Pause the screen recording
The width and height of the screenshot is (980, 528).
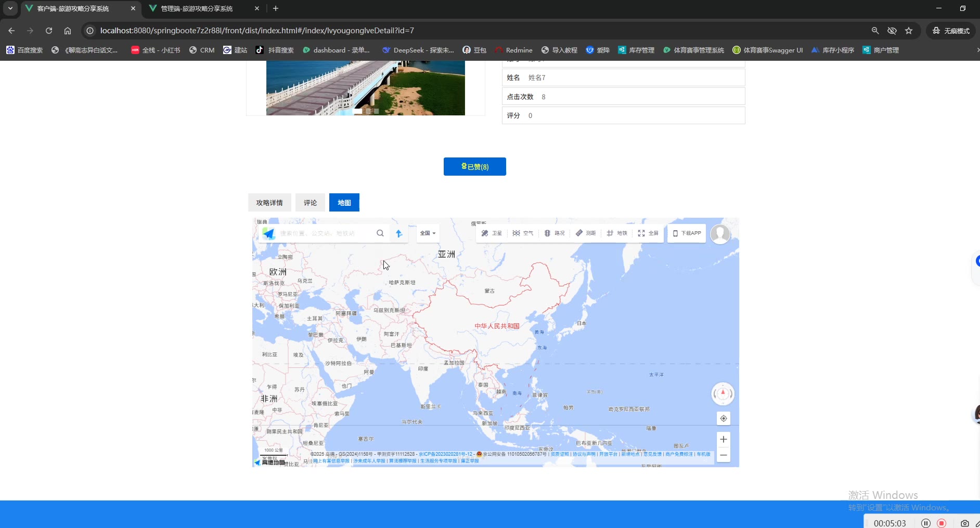tap(925, 523)
